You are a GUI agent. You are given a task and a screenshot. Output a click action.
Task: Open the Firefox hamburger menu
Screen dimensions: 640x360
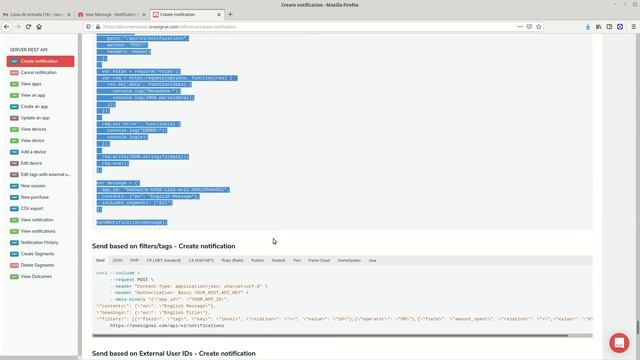tap(633, 27)
